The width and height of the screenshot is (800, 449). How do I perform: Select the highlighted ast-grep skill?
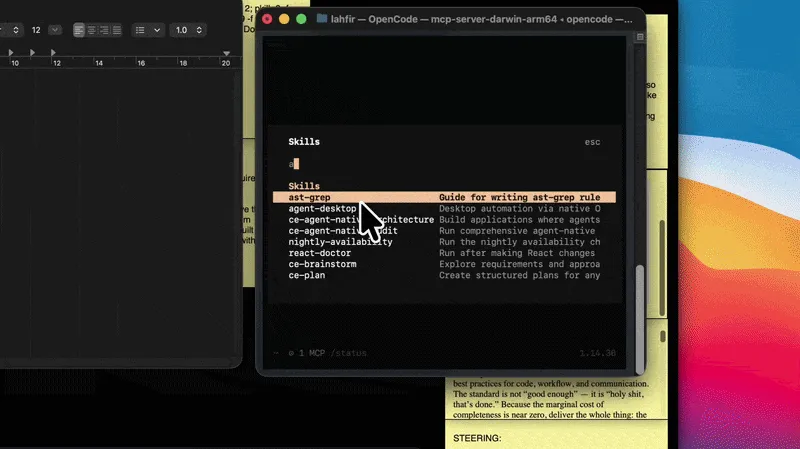(444, 197)
